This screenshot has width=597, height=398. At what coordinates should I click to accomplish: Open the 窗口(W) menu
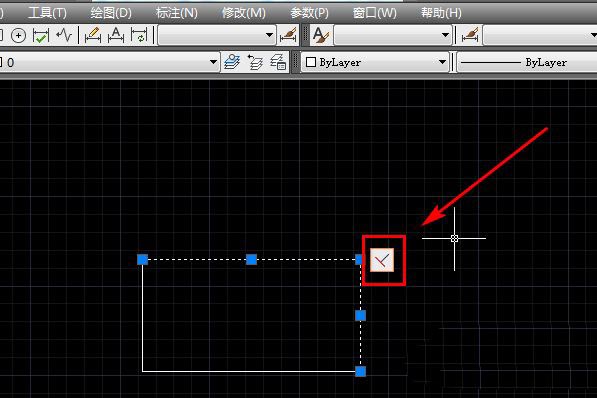(x=374, y=13)
